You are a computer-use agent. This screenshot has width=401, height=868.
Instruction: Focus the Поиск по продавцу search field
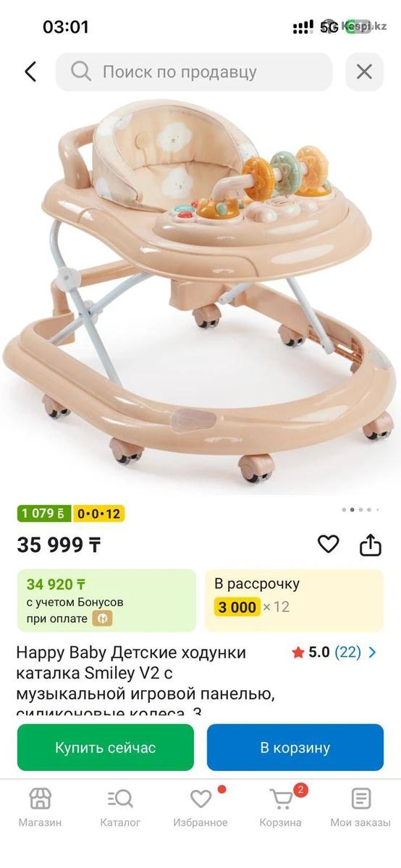194,72
